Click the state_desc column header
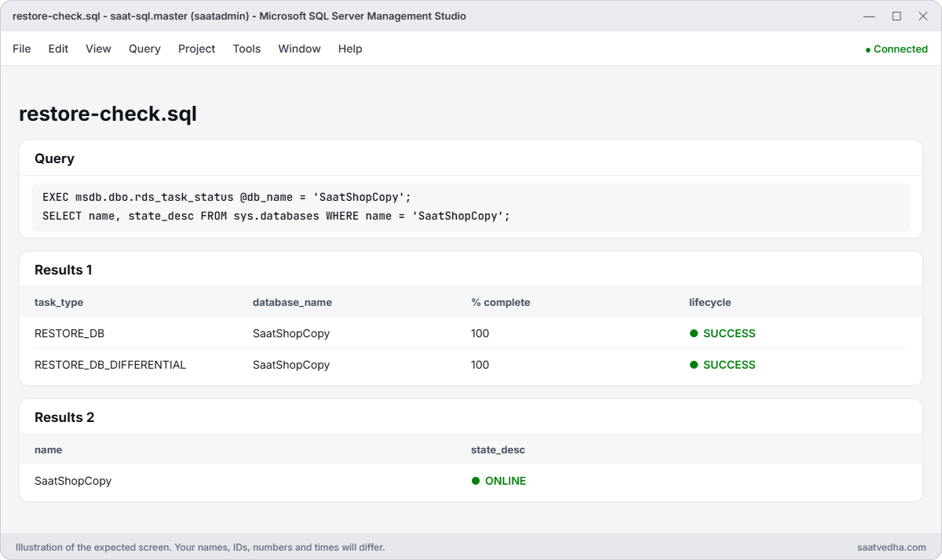 [x=498, y=449]
